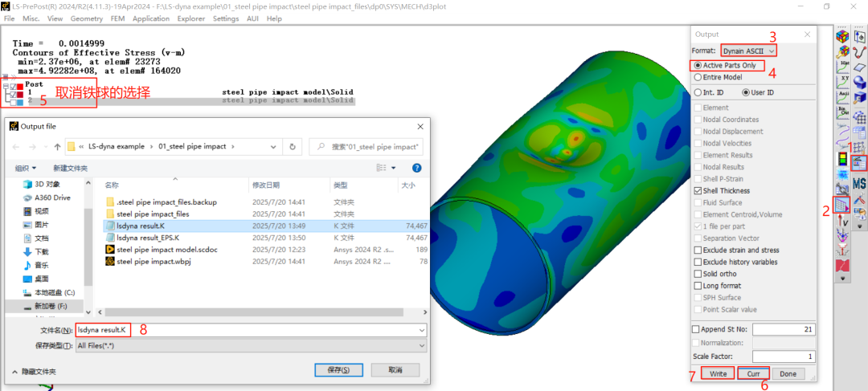Open the 组织 dropdown menu

click(x=26, y=168)
